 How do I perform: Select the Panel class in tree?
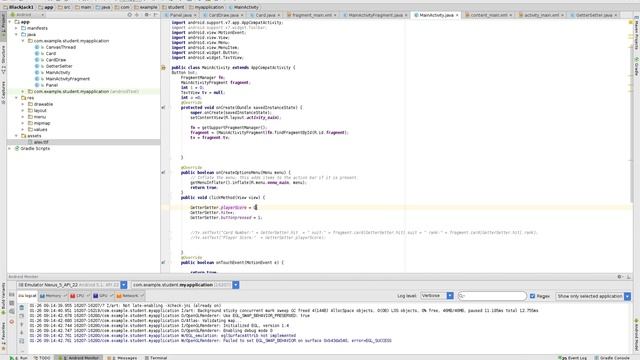(x=51, y=85)
